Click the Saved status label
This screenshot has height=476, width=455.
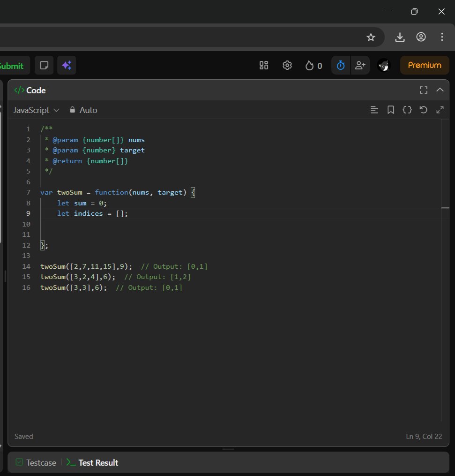[23, 437]
